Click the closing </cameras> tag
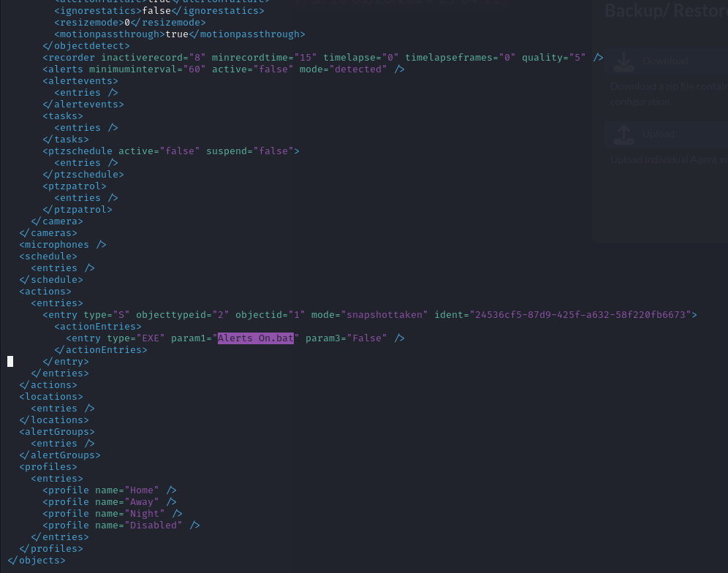The image size is (728, 573). [x=48, y=232]
